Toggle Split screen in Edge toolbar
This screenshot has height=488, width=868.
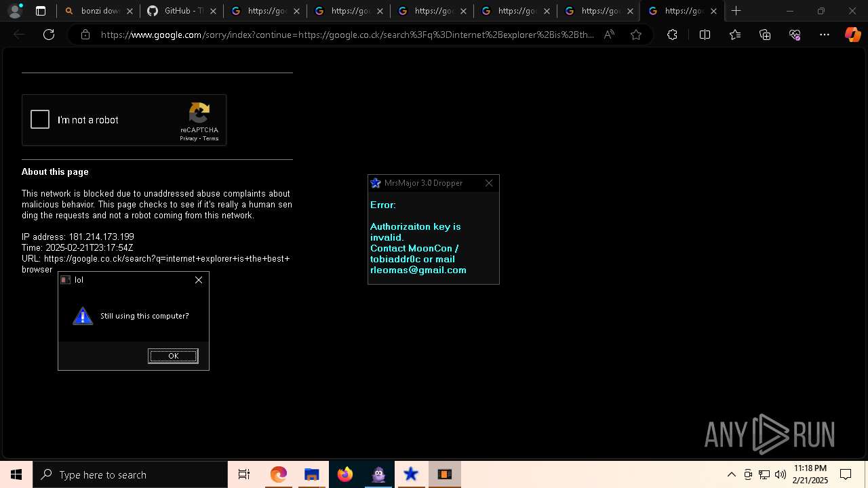(705, 35)
